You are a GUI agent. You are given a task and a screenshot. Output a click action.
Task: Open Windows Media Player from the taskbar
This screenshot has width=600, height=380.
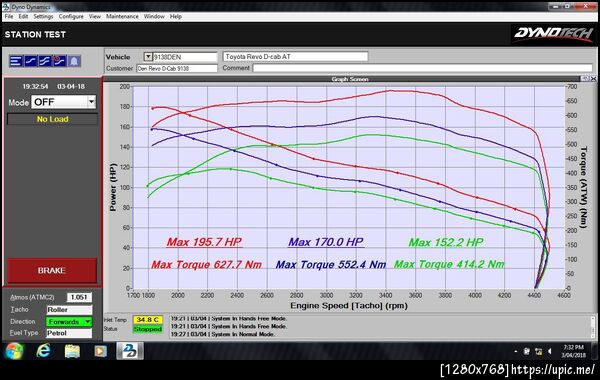click(101, 351)
